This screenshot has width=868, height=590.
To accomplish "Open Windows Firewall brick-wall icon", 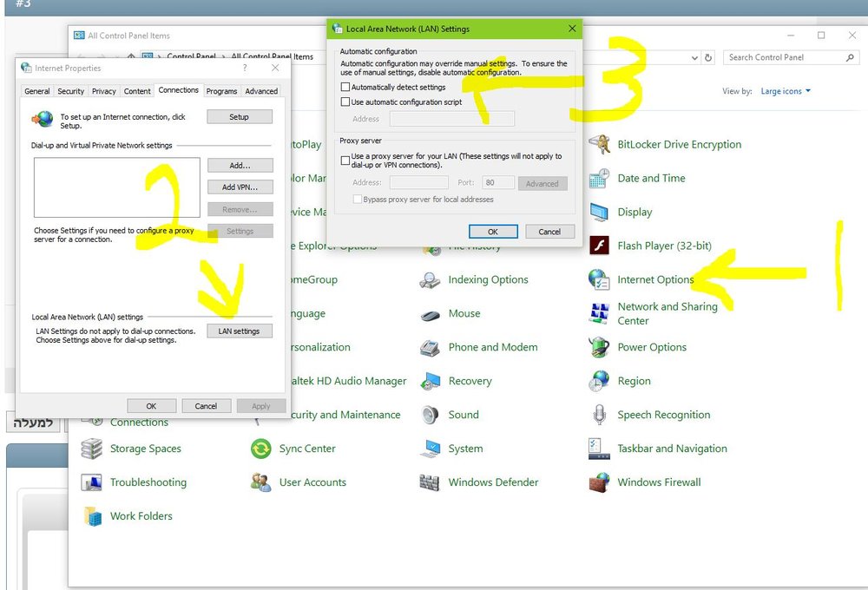I will 599,482.
